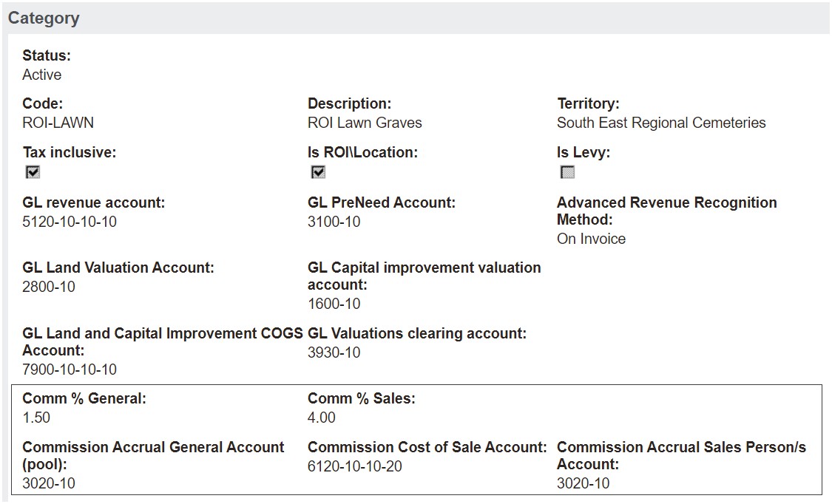Toggle the Tax inclusive checkbox
Viewport: 832px width, 504px height.
(33, 172)
